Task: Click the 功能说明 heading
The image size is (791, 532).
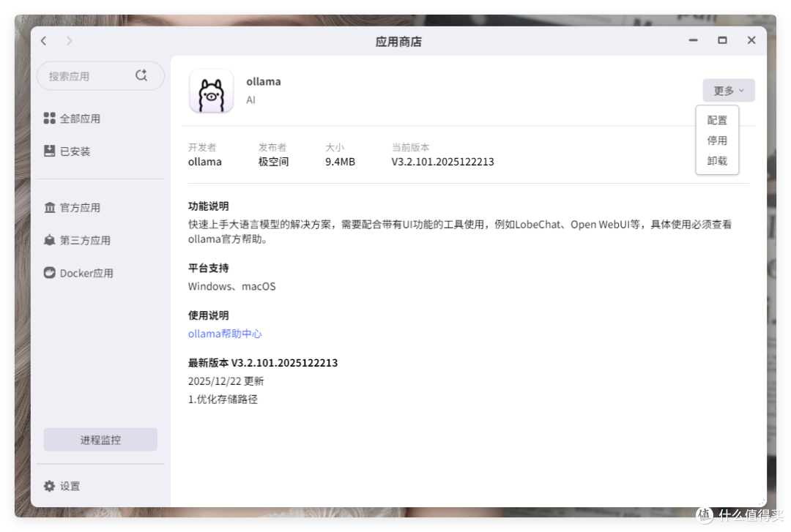Action: point(208,206)
